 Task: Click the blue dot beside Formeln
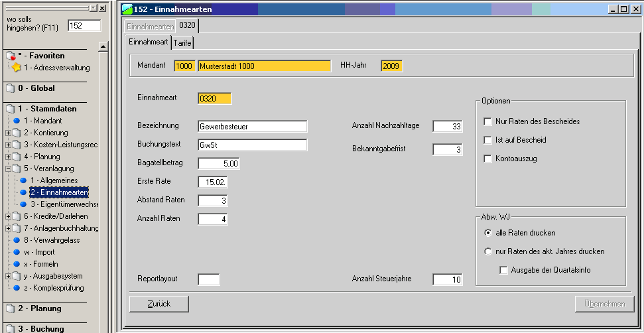[17, 264]
